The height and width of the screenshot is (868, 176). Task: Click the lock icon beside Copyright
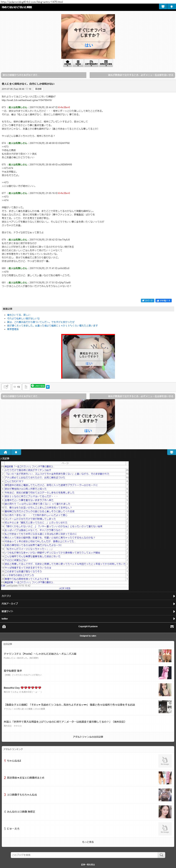pos(4,626)
